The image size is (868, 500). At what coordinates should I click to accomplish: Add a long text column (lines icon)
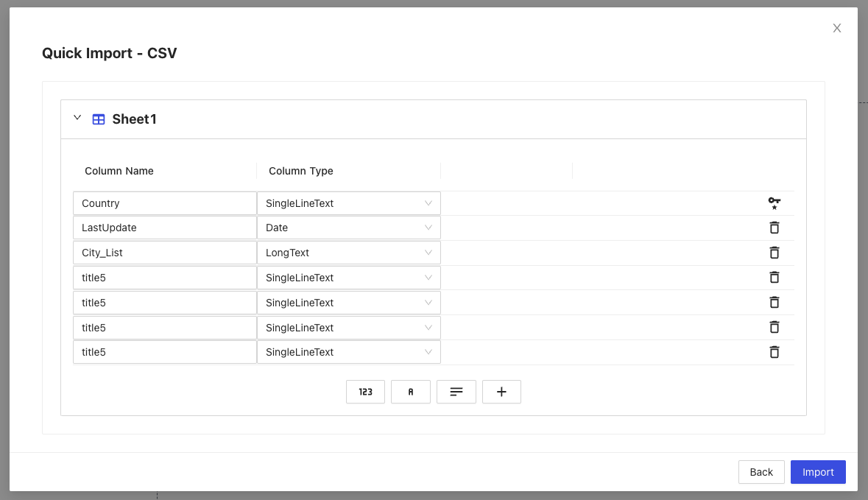[456, 392]
